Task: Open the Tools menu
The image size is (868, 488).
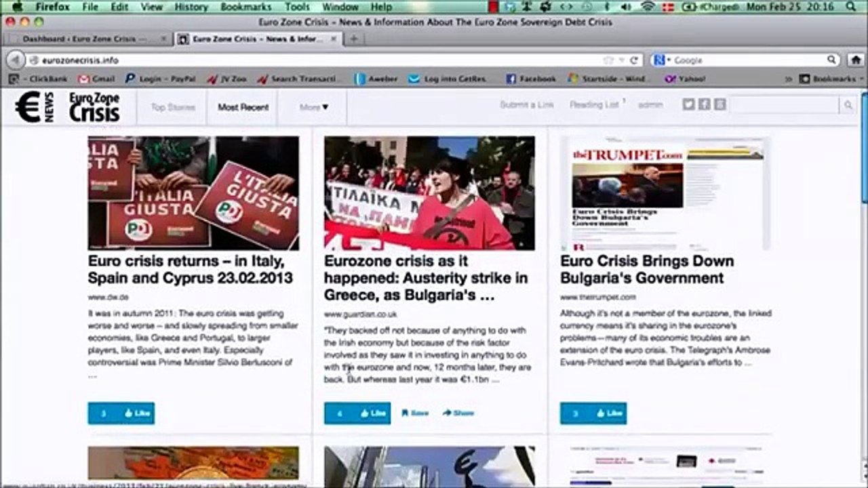Action: [x=297, y=7]
